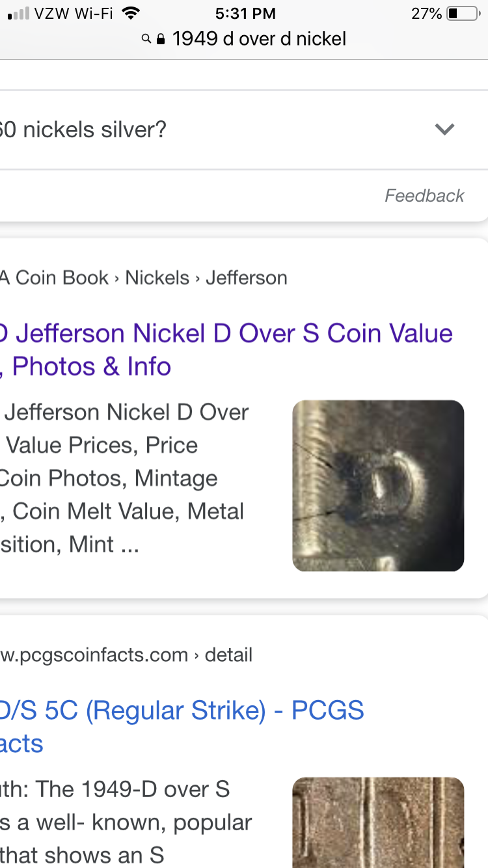Tap the magnifier icon in the address bar

pos(146,40)
